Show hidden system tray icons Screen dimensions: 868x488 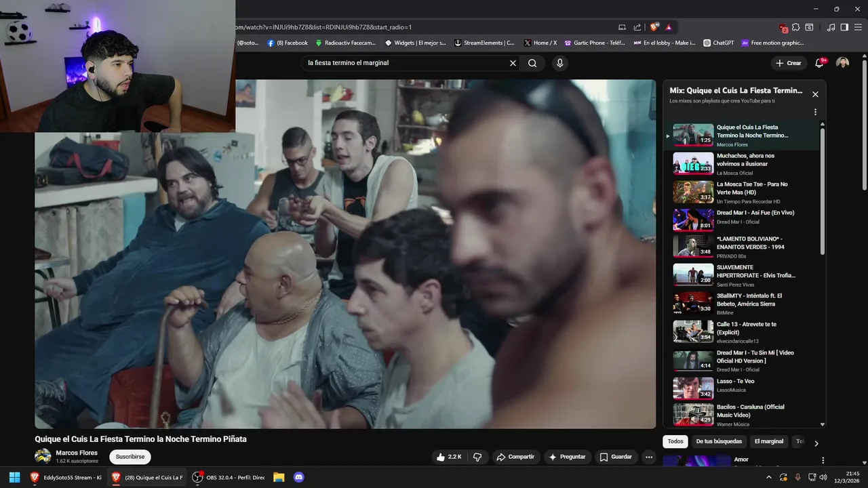768,477
